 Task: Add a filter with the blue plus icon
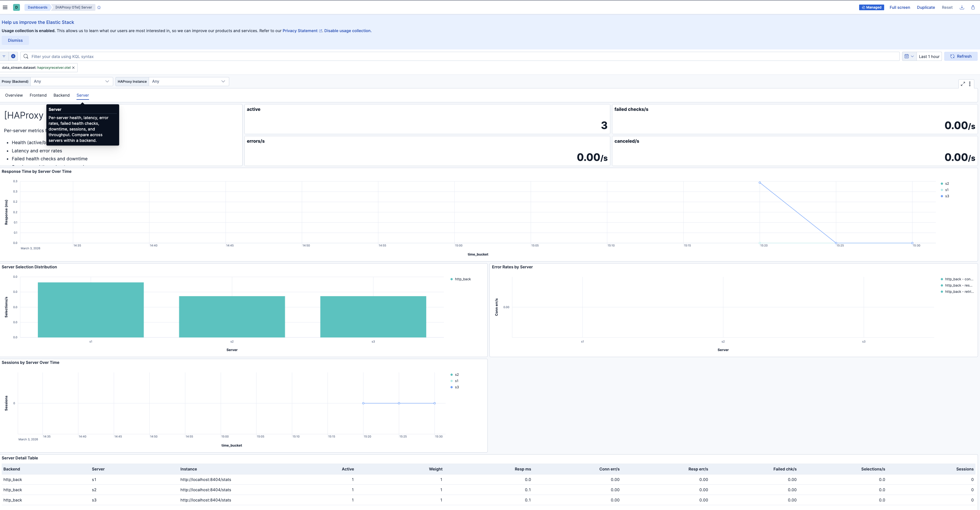tap(13, 56)
